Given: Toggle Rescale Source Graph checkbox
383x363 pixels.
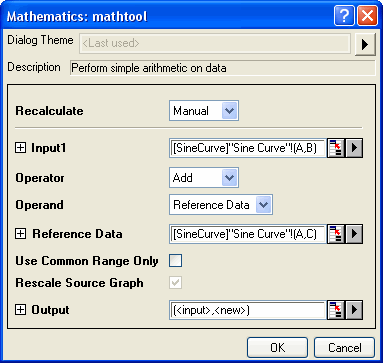Looking at the screenshot, I should click(x=176, y=283).
